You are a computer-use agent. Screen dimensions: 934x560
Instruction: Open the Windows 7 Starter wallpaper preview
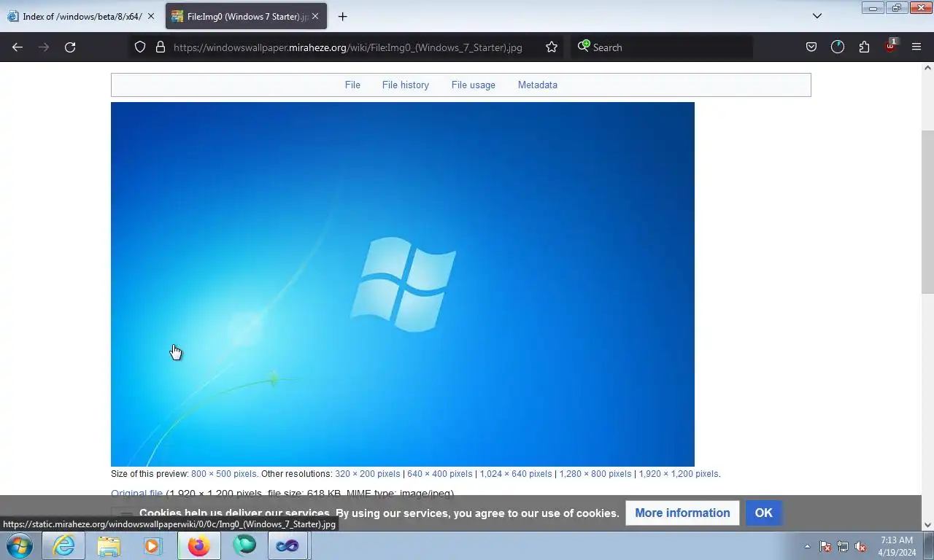point(403,284)
